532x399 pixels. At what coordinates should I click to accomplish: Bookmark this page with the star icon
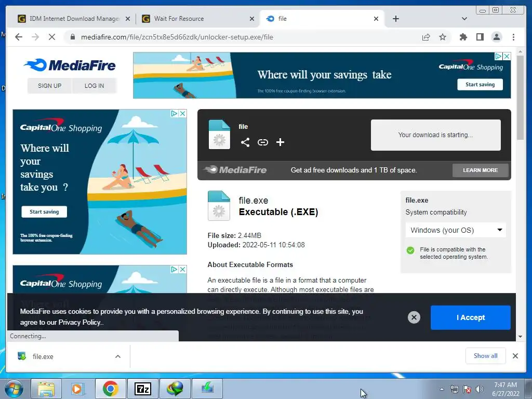[x=443, y=37]
